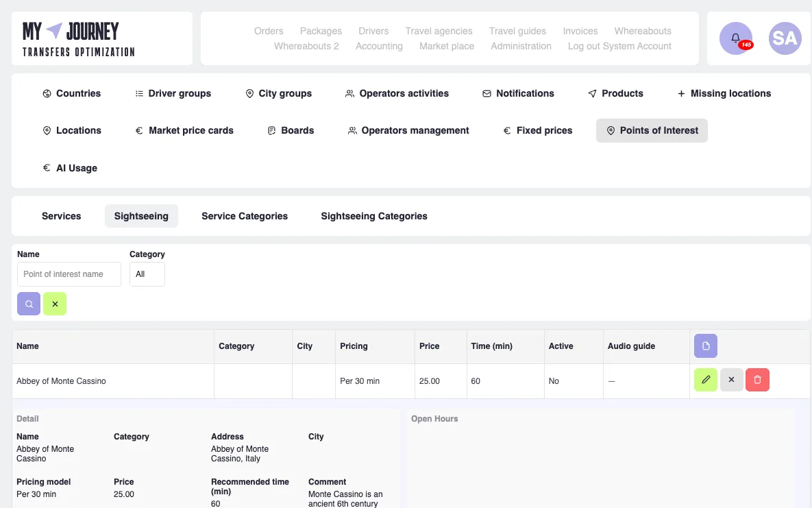Click the 60 value in the Time (min) column
Viewport: 812px width, 508px height.
(476, 381)
